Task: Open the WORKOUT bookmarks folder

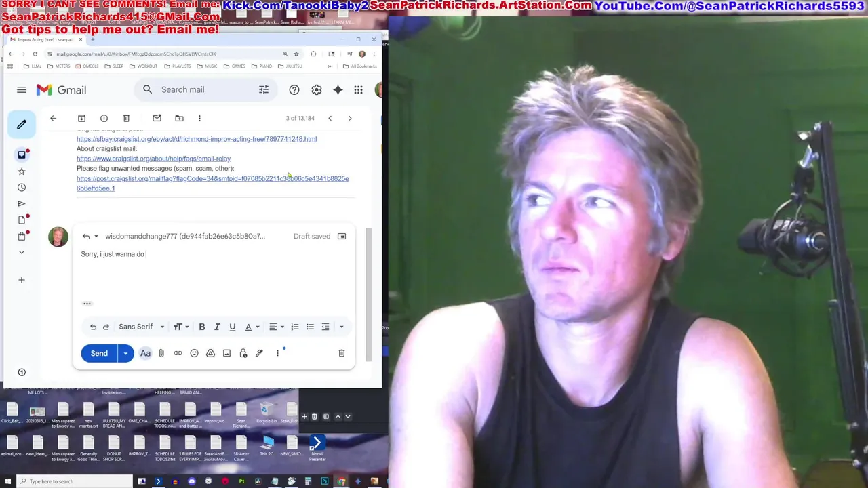Action: [x=143, y=66]
